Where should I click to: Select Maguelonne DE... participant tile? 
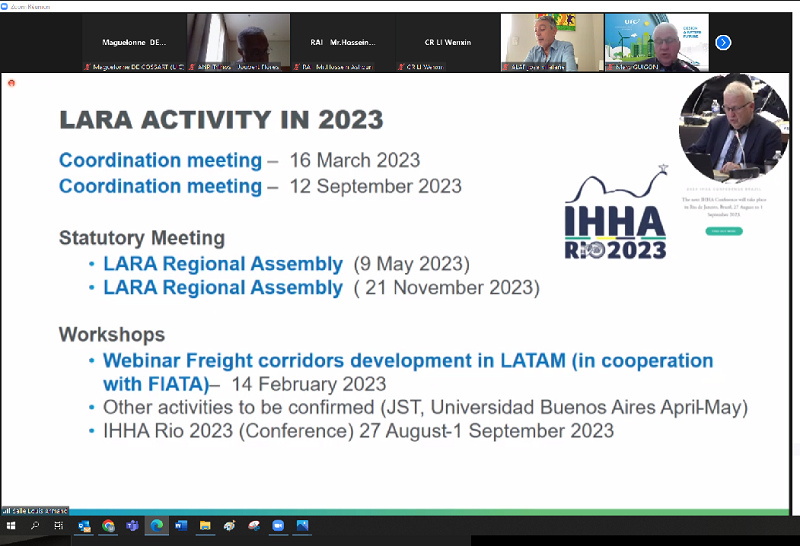point(134,42)
